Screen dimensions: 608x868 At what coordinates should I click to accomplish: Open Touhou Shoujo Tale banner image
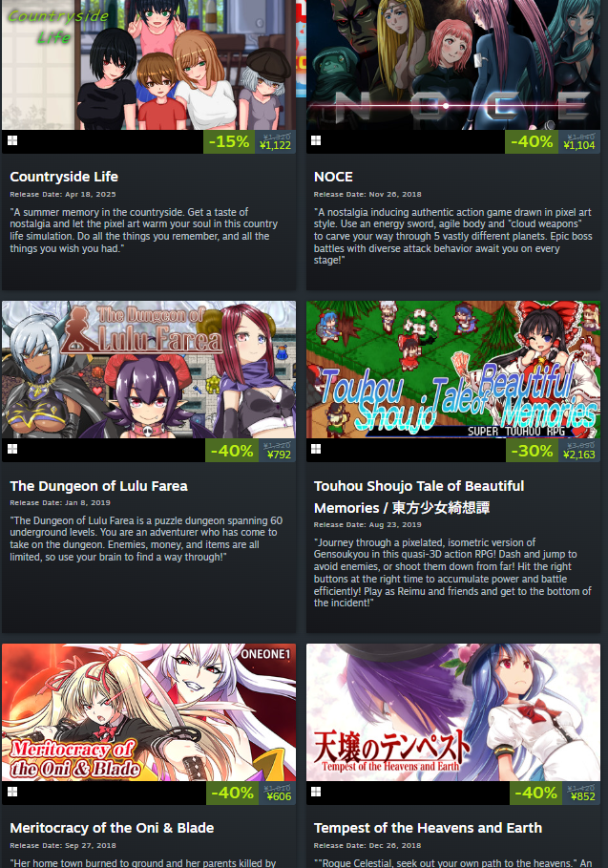(453, 370)
